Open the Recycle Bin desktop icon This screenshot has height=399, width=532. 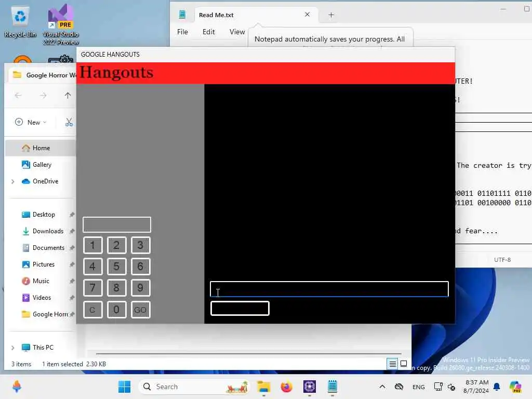point(20,22)
